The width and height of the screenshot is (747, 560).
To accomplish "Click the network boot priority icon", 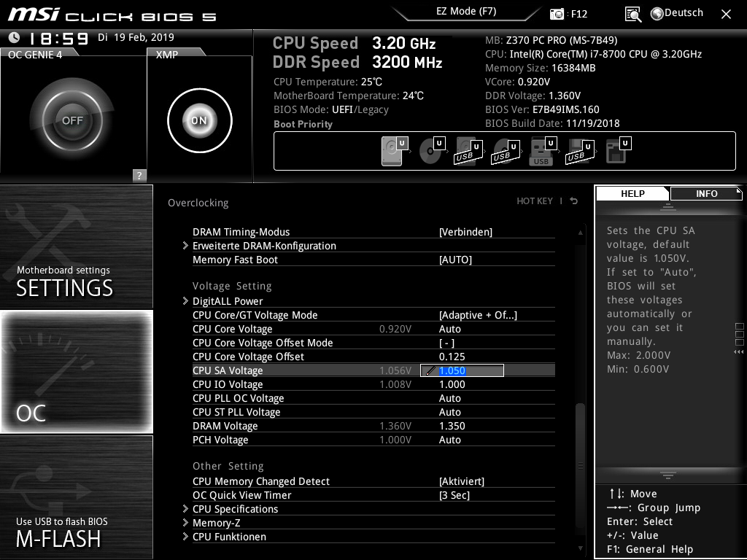I will [619, 150].
